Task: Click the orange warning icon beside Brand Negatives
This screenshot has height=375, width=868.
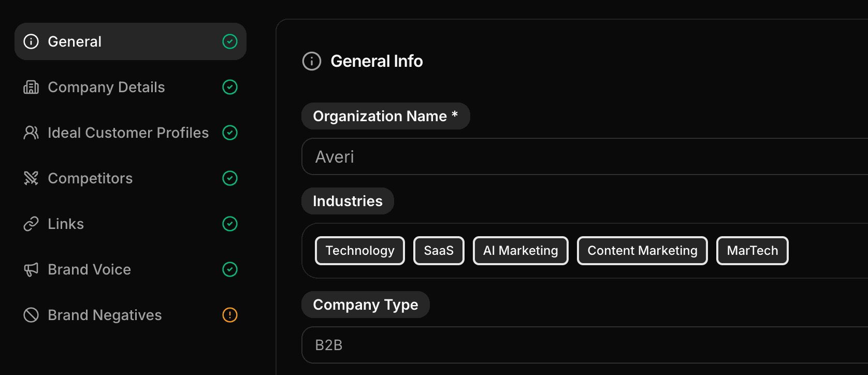Action: (230, 315)
